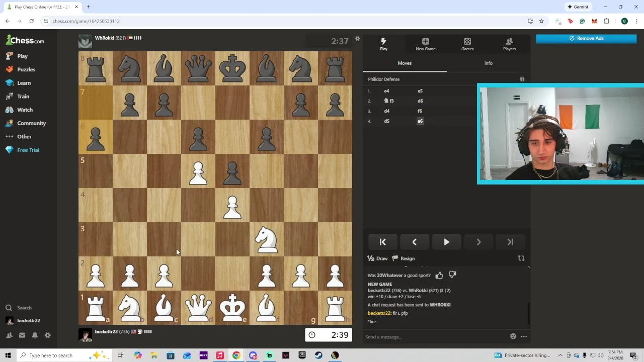Select move d5 in the move list
Image resolution: width=644 pixels, height=362 pixels.
pyautogui.click(x=386, y=121)
